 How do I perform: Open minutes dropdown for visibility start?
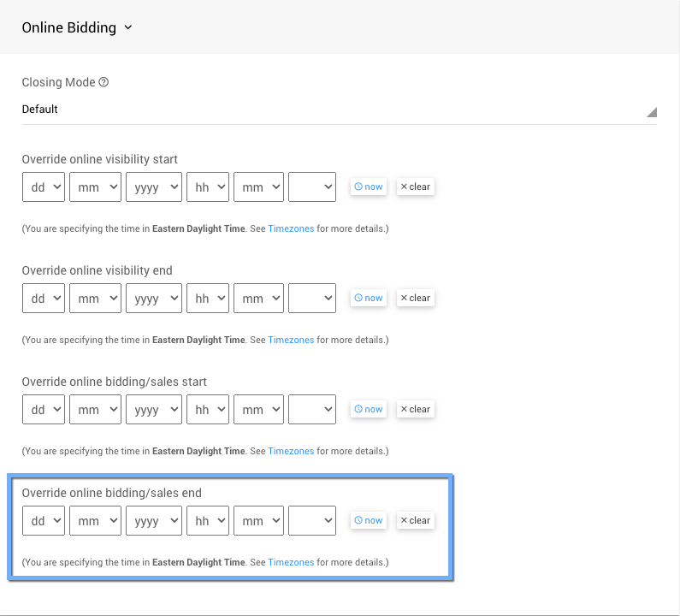tap(258, 187)
